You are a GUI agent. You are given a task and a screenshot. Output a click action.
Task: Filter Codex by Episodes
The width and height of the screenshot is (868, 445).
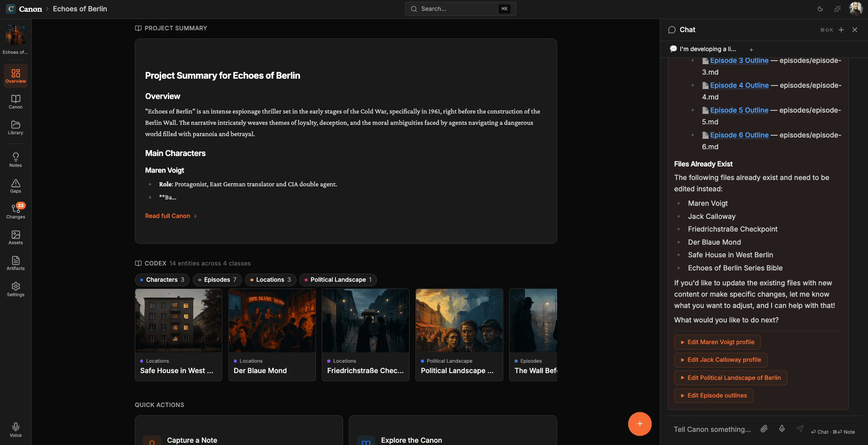click(x=217, y=280)
